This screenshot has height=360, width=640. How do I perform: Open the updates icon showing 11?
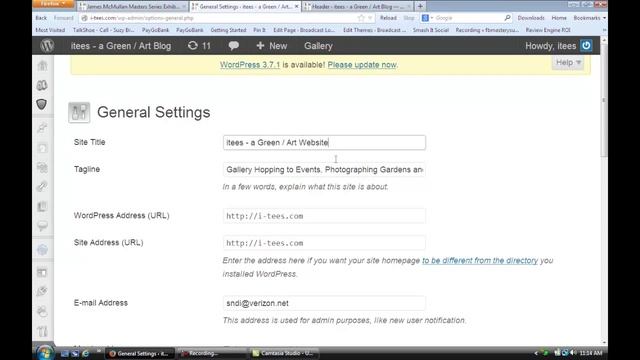pyautogui.click(x=199, y=46)
